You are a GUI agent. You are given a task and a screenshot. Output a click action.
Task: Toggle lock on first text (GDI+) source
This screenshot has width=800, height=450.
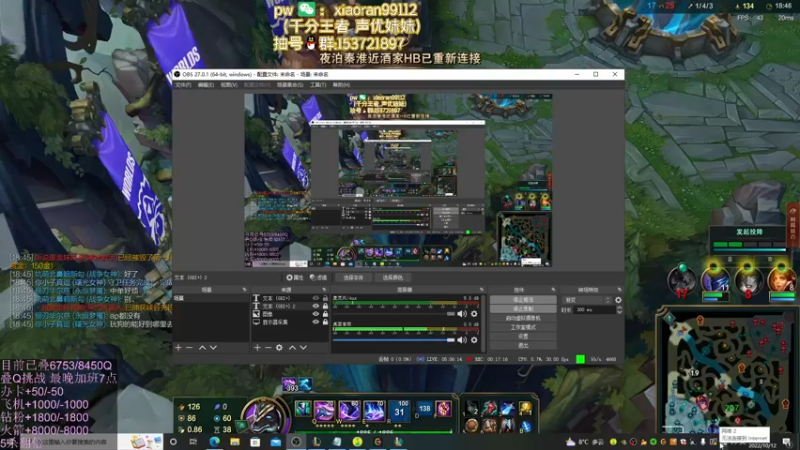point(325,298)
